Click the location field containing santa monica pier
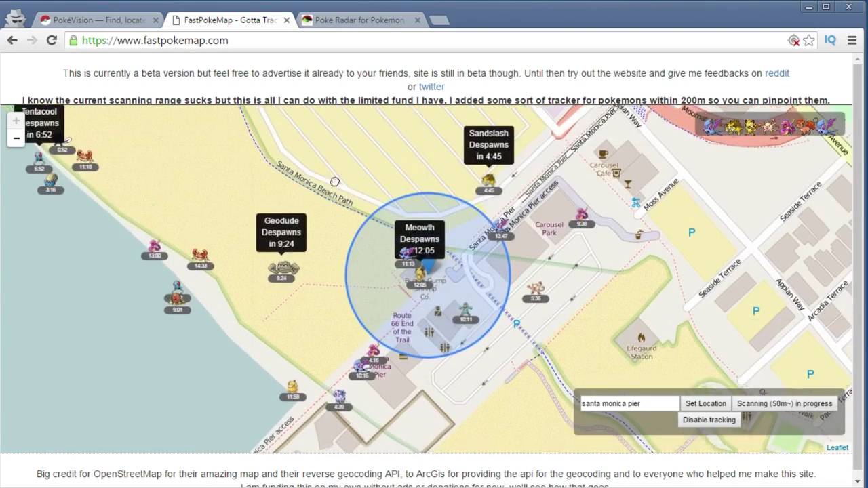The image size is (868, 488). [629, 403]
